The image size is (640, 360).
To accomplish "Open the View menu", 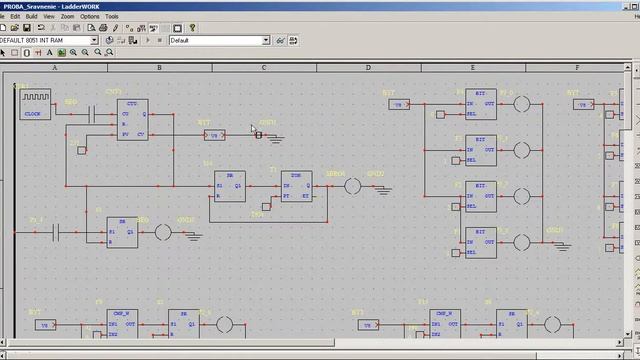I will [x=49, y=17].
